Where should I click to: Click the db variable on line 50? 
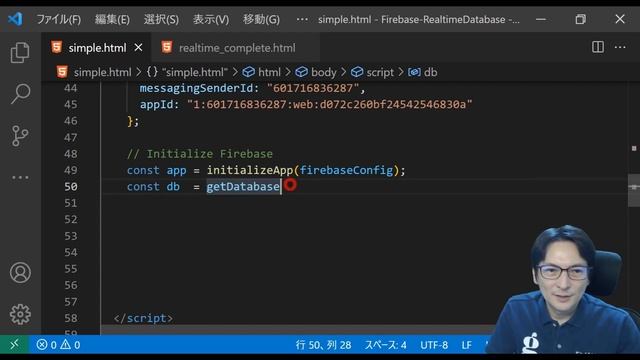pos(173,187)
